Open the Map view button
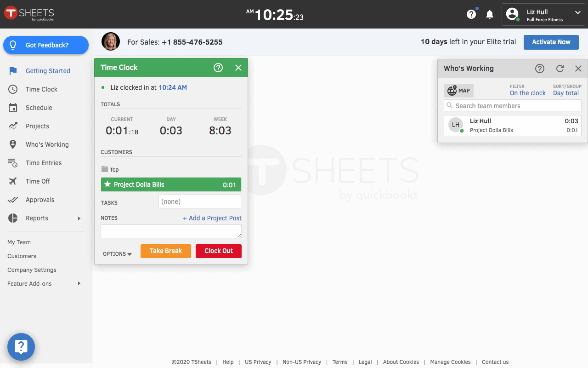Image resolution: width=588 pixels, height=368 pixels. coord(458,91)
